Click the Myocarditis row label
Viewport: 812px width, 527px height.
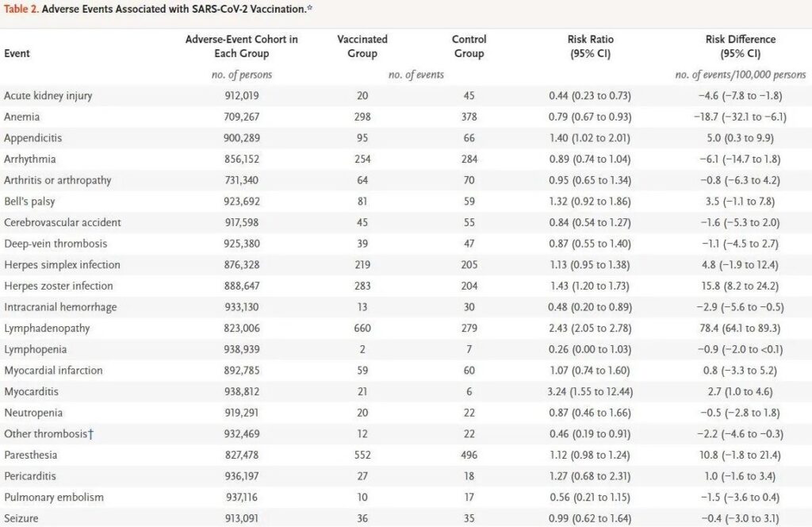point(33,391)
